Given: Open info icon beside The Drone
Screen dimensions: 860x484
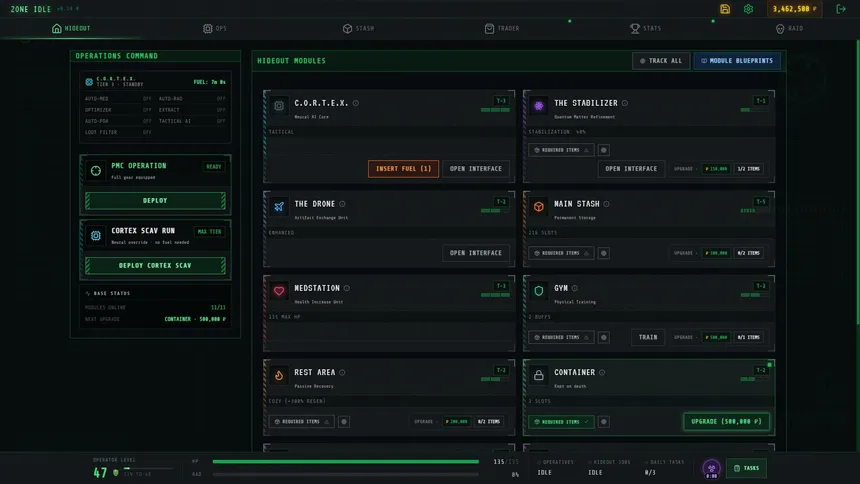Looking at the screenshot, I should click(x=342, y=204).
